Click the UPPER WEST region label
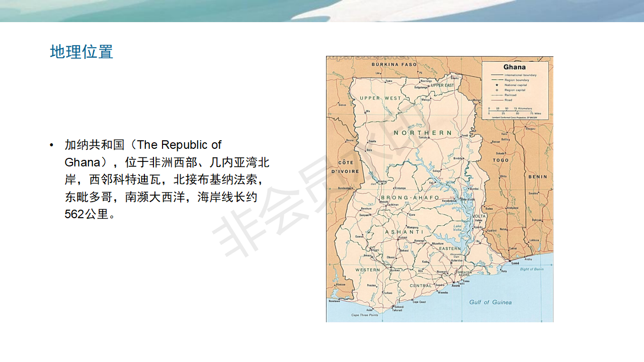Image resolution: width=644 pixels, height=362 pixels. point(380,98)
